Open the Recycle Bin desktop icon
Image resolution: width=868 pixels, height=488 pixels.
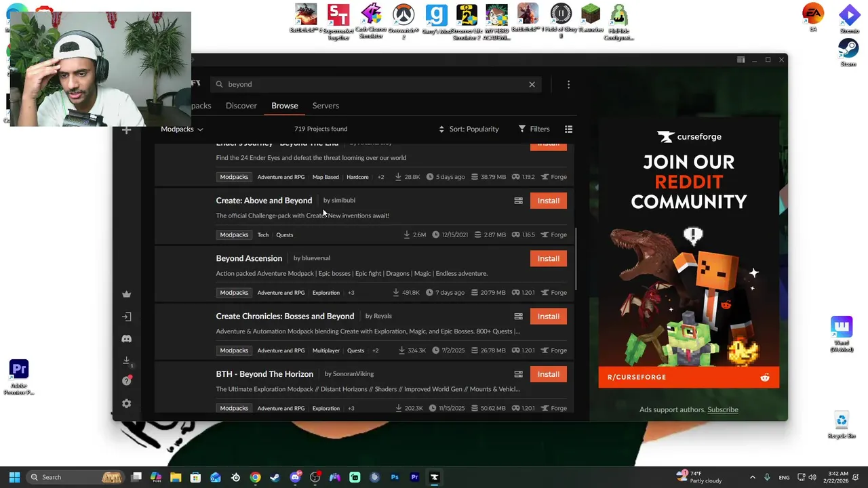pyautogui.click(x=842, y=425)
